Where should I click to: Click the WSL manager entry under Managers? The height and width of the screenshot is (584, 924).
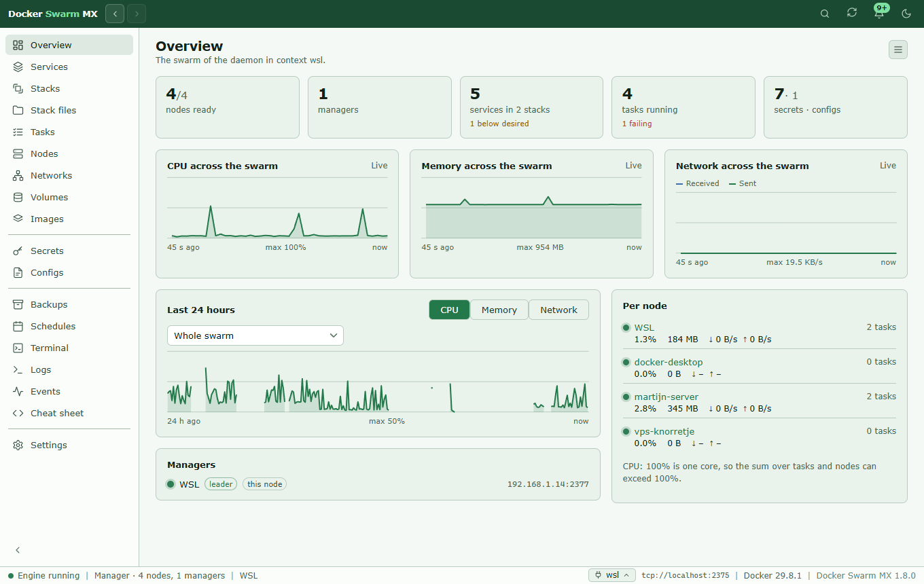(x=190, y=484)
